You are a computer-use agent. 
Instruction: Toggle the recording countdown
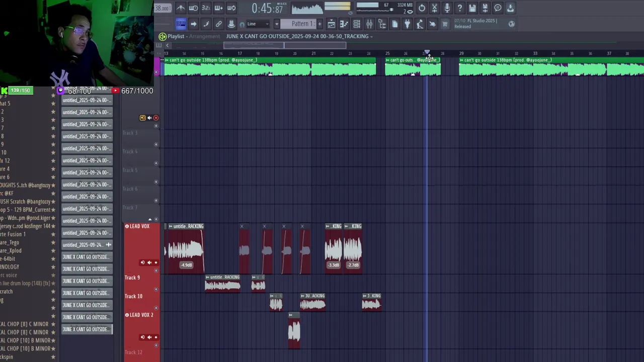(x=206, y=8)
